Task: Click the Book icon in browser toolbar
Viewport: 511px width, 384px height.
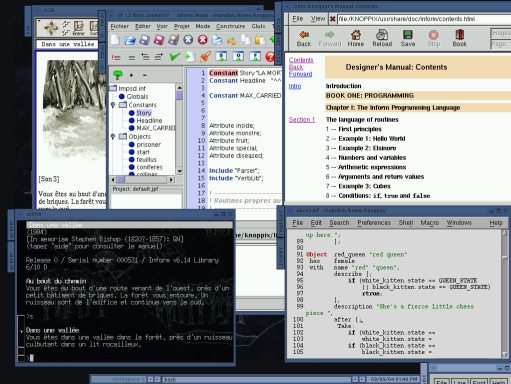Action: click(460, 34)
